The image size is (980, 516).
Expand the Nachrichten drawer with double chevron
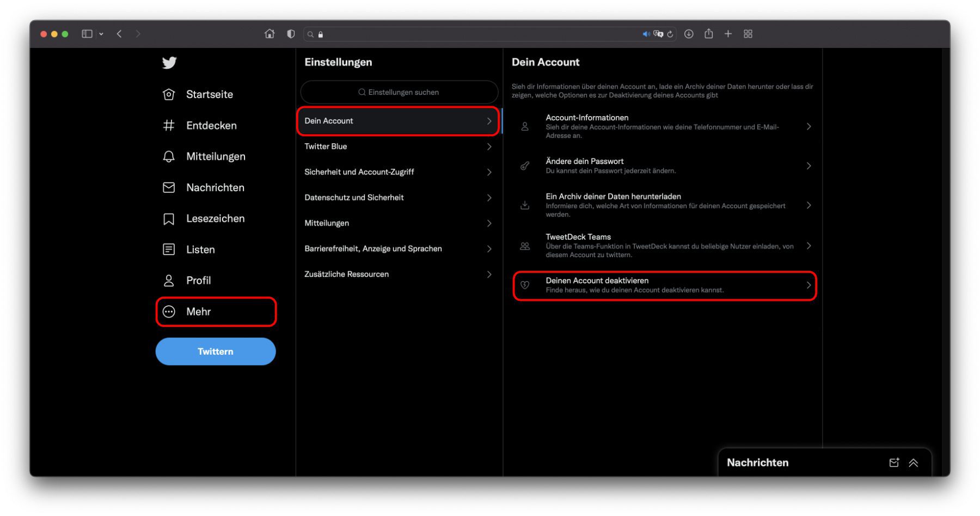pyautogui.click(x=914, y=463)
